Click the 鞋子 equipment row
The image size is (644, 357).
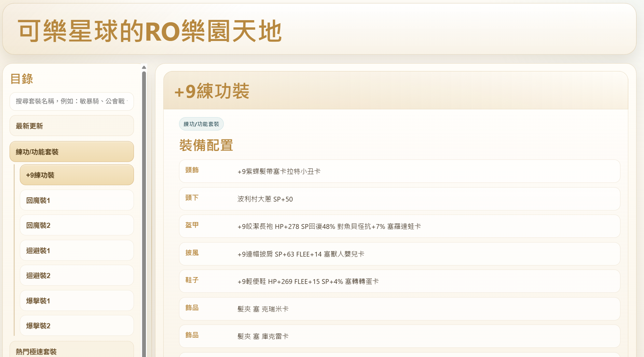pos(399,281)
